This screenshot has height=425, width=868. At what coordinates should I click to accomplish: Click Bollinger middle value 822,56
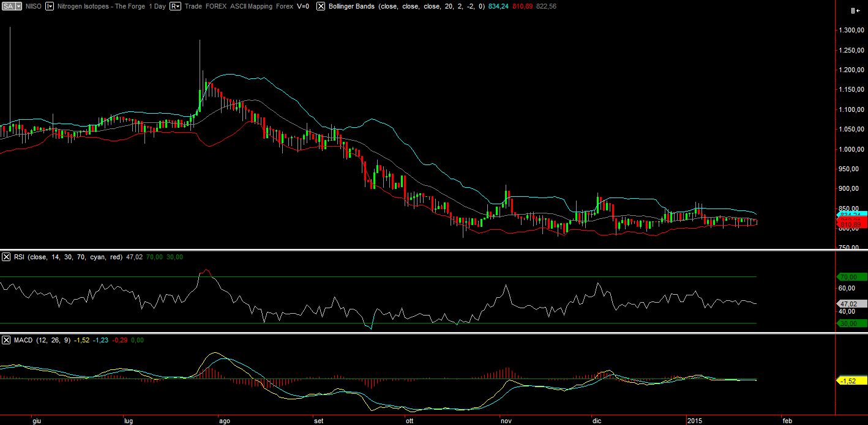546,6
